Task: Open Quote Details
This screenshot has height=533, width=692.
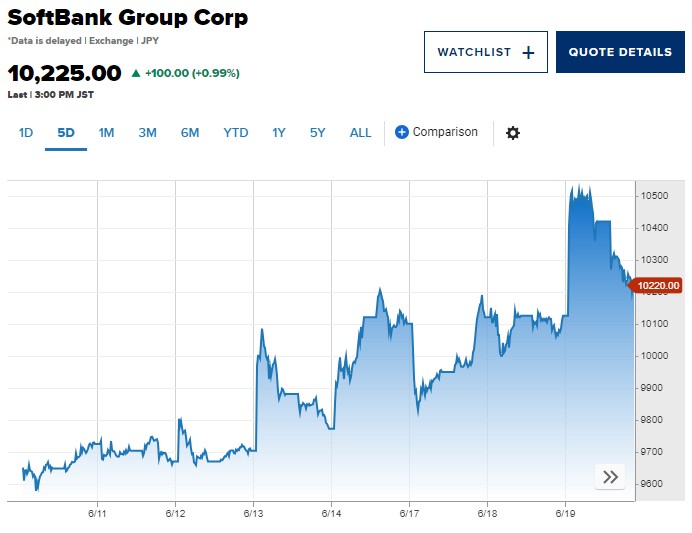Action: 620,52
